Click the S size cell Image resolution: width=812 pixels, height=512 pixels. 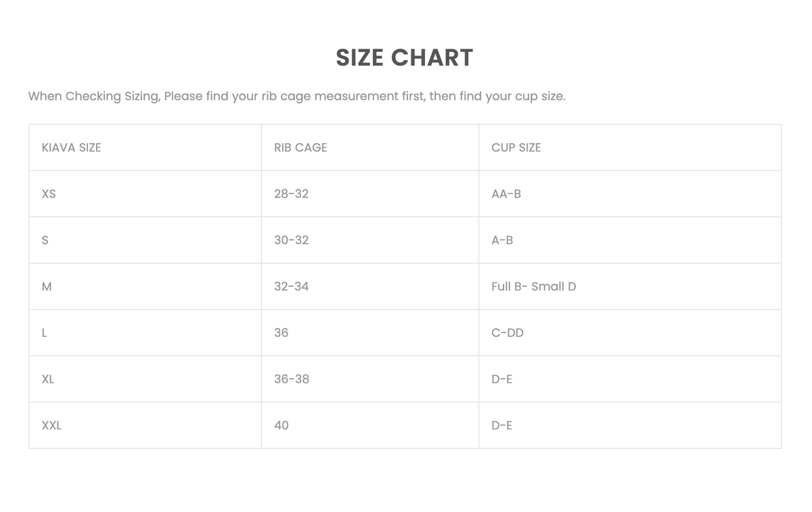coord(45,240)
